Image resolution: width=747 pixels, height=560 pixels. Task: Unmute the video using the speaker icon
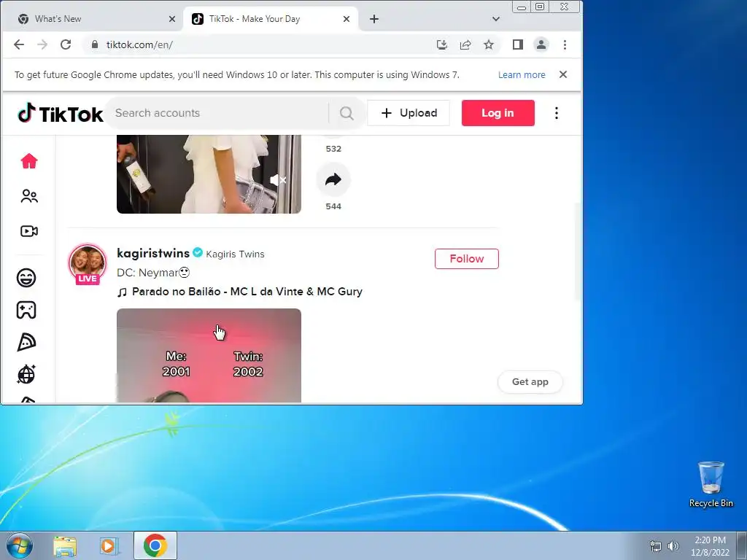click(278, 180)
